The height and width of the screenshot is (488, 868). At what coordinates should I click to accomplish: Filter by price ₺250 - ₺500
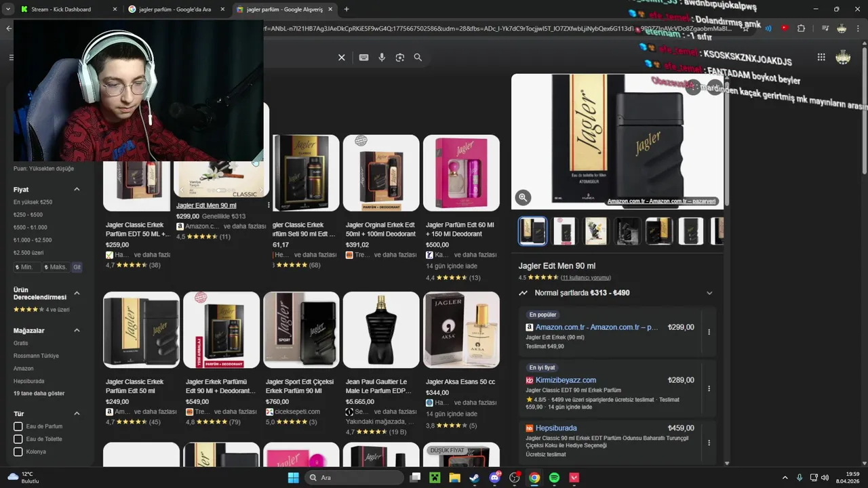(28, 215)
